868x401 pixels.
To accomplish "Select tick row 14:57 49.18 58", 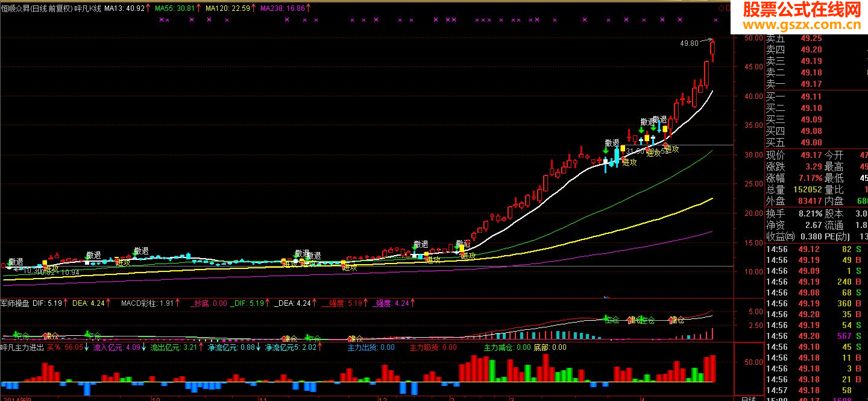I will (817, 390).
